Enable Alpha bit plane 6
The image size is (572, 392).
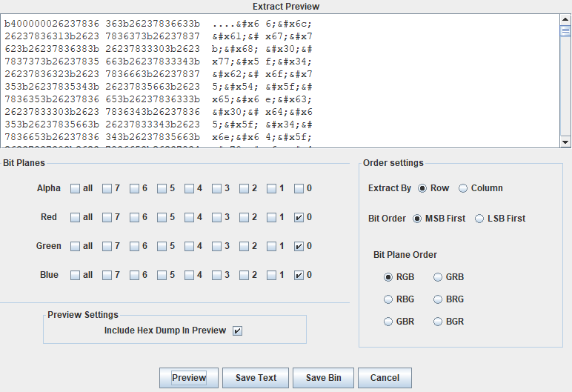134,189
